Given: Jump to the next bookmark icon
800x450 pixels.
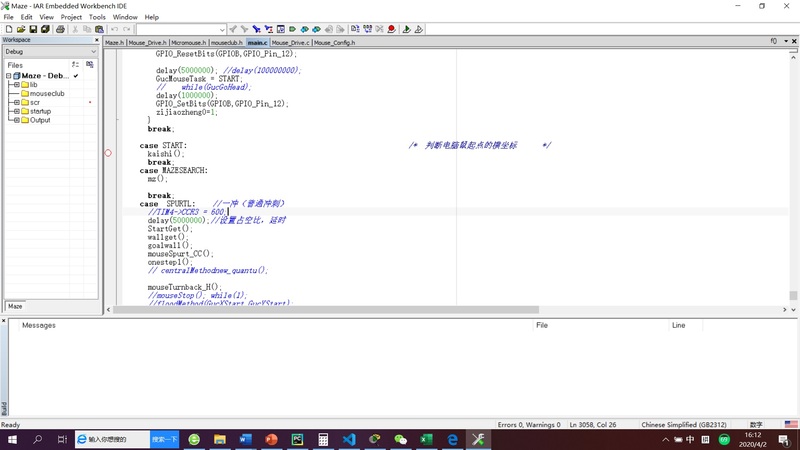Looking at the screenshot, I should point(317,29).
